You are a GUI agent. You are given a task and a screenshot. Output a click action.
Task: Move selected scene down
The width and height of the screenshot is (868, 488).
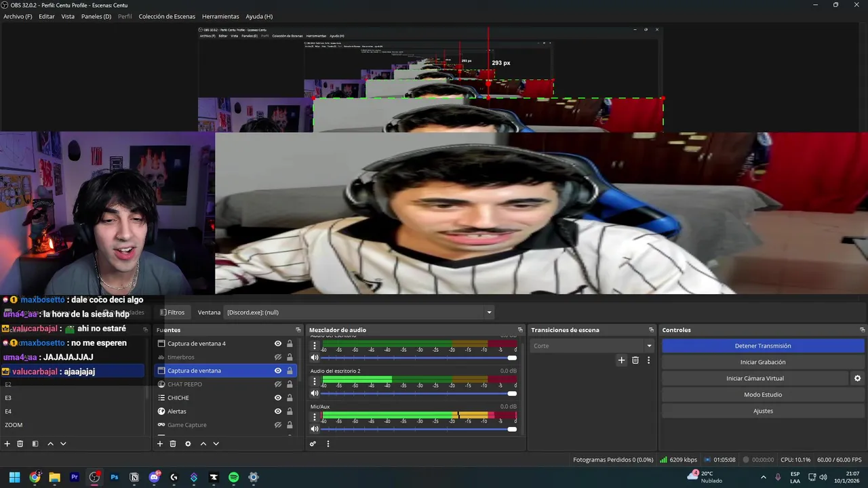point(63,444)
